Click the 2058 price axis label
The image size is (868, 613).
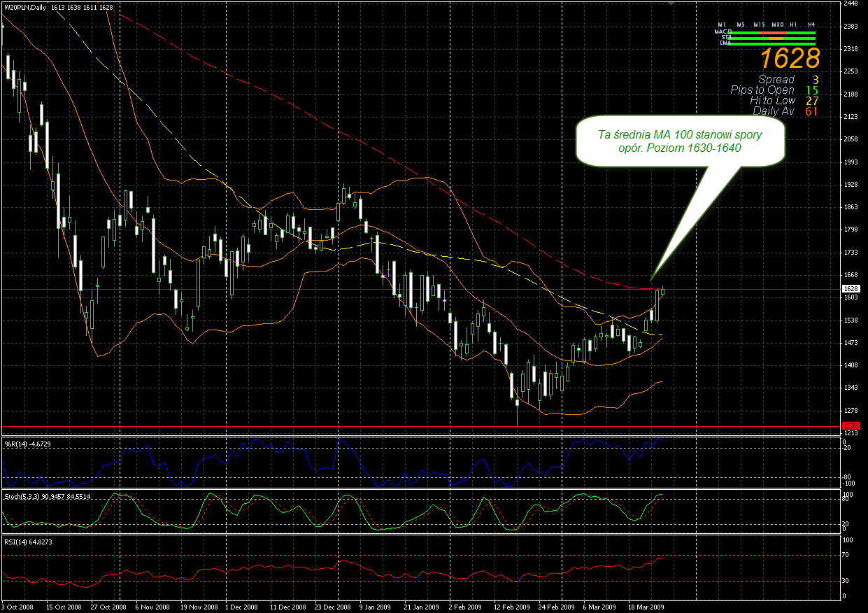[x=851, y=139]
